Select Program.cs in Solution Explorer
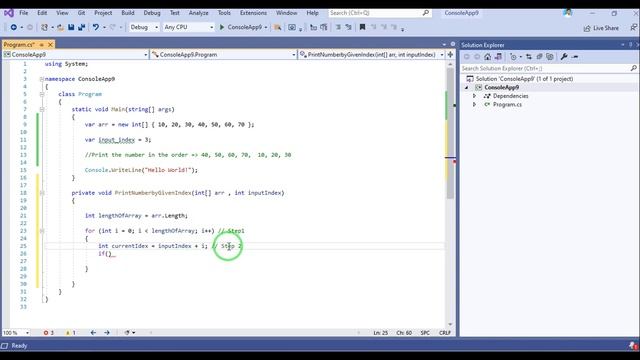Image resolution: width=640 pixels, height=360 pixels. point(507,104)
